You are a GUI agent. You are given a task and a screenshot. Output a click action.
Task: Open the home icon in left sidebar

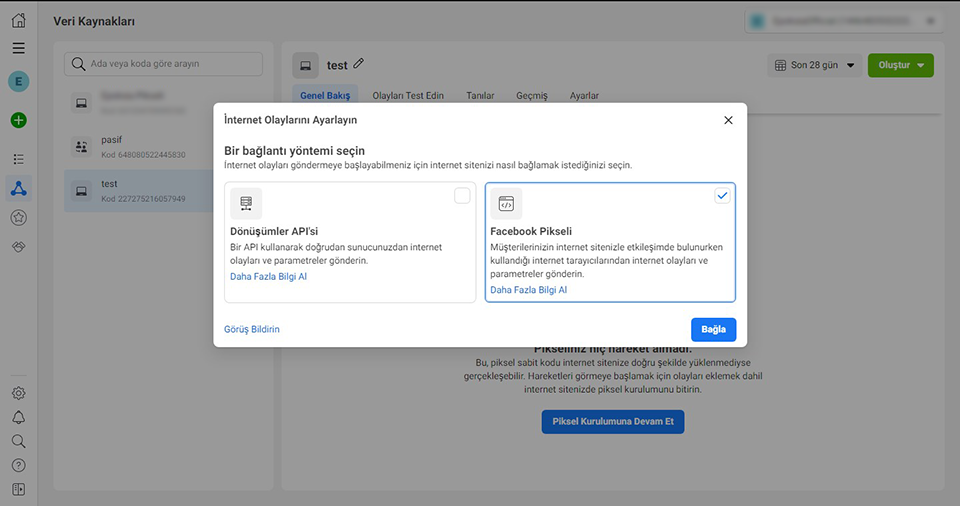coord(19,20)
